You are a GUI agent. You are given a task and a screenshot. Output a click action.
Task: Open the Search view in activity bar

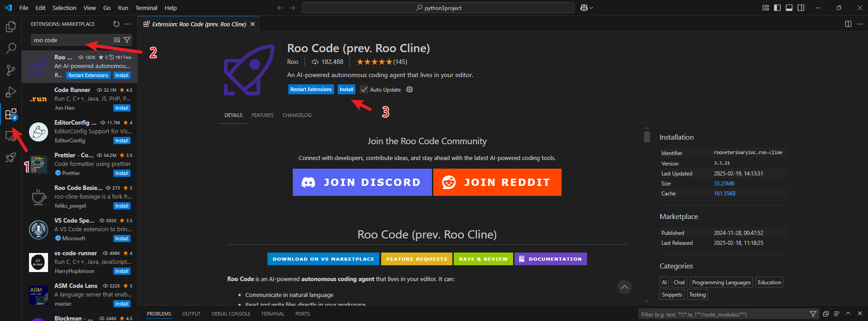click(10, 48)
